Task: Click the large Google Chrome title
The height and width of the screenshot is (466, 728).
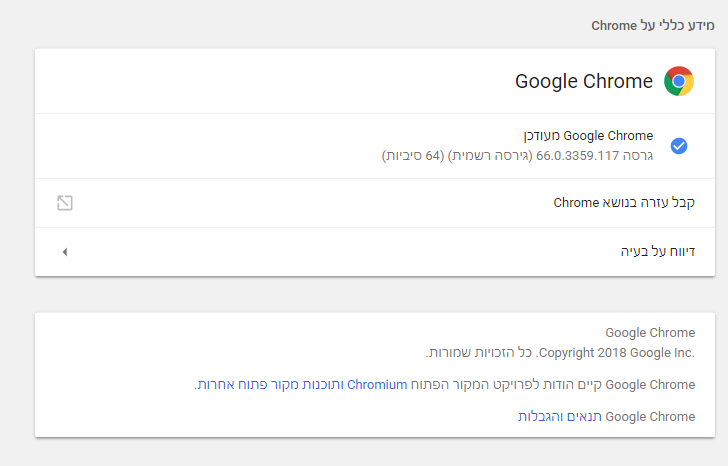Action: click(584, 81)
